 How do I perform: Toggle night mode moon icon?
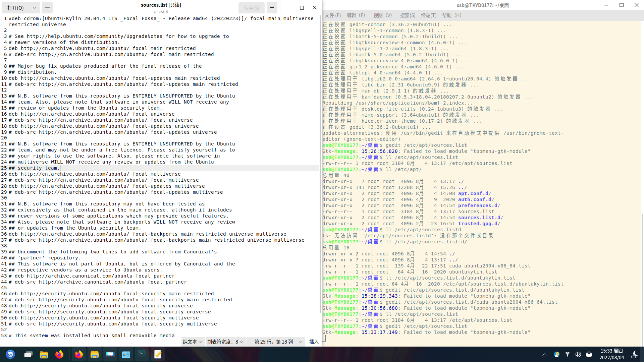point(634,354)
